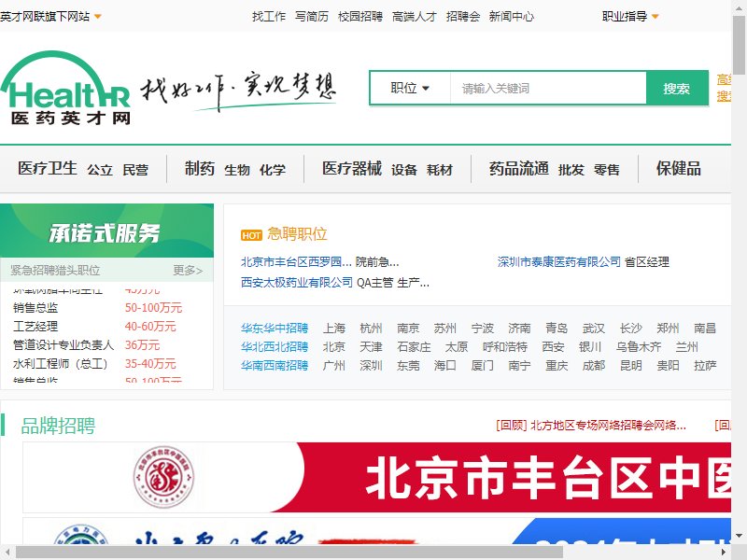The width and height of the screenshot is (747, 560).
Task: Select the 上海 city link
Action: coord(334,329)
